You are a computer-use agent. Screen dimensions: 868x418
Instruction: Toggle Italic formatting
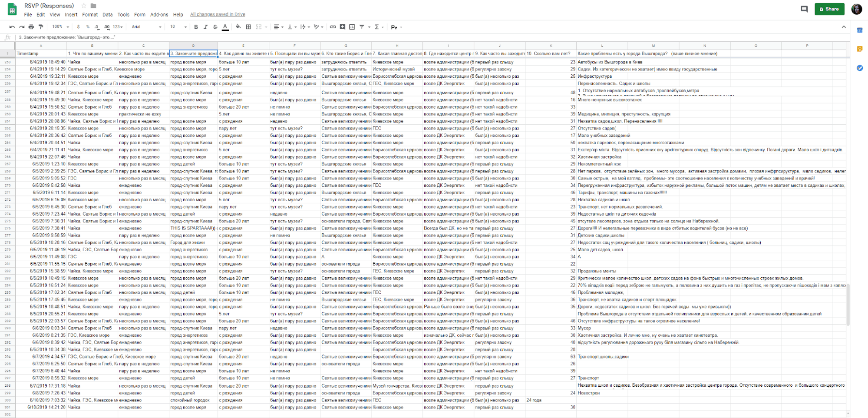205,27
